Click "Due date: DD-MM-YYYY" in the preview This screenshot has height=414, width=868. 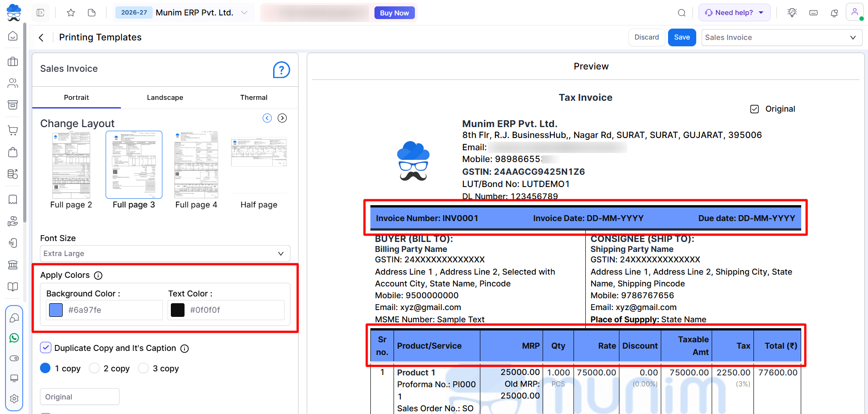(x=747, y=218)
